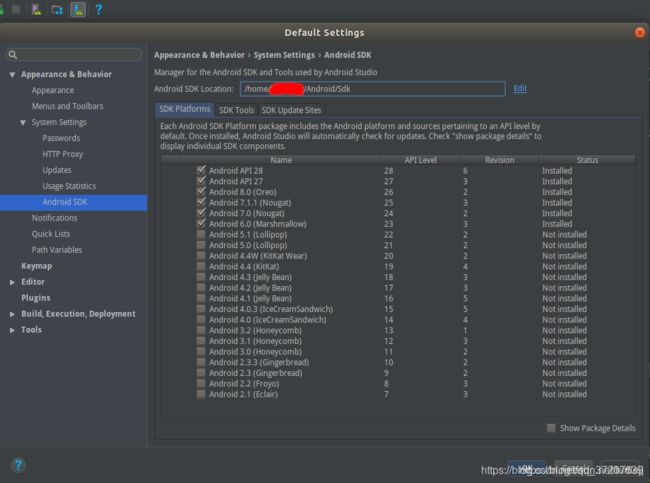Click Appearance & Behavior in the breadcrumb
This screenshot has width=650, height=483.
(199, 55)
